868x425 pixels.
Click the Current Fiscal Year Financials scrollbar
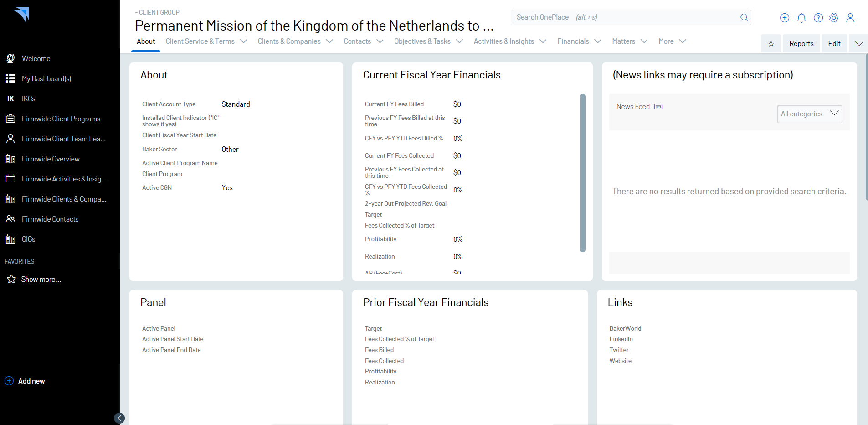point(582,173)
